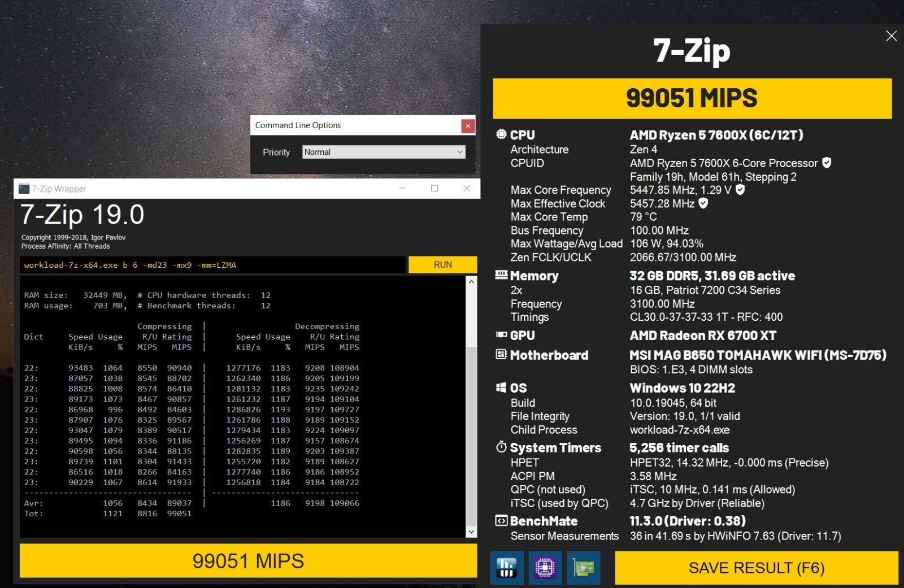Click '106 W, 94.03%' wattage value
This screenshot has width=904, height=588.
pos(667,244)
